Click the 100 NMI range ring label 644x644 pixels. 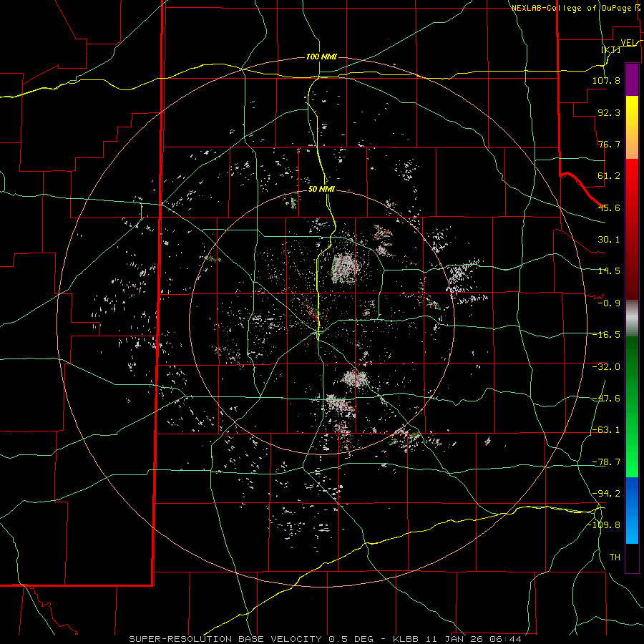[x=321, y=57]
